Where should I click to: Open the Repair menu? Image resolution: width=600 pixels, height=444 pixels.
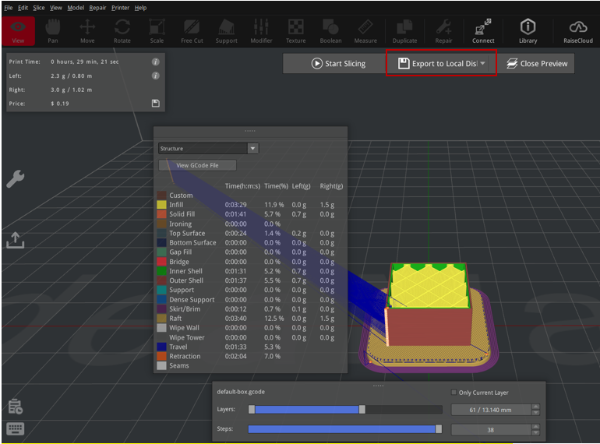click(x=97, y=7)
